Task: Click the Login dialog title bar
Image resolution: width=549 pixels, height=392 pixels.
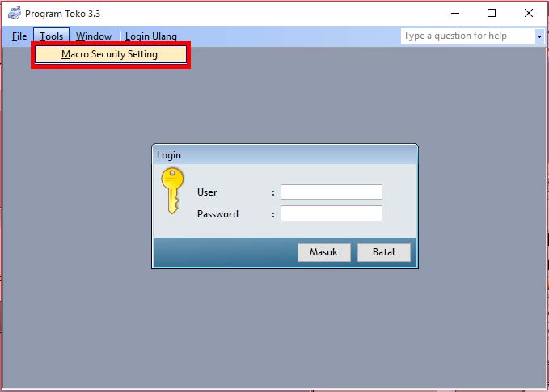Action: click(285, 155)
